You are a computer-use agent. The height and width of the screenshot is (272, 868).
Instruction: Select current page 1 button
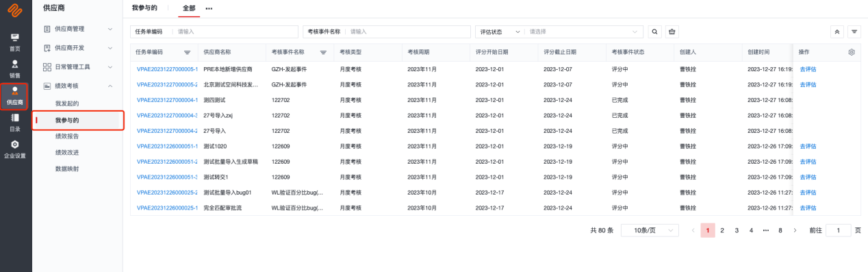(707, 230)
